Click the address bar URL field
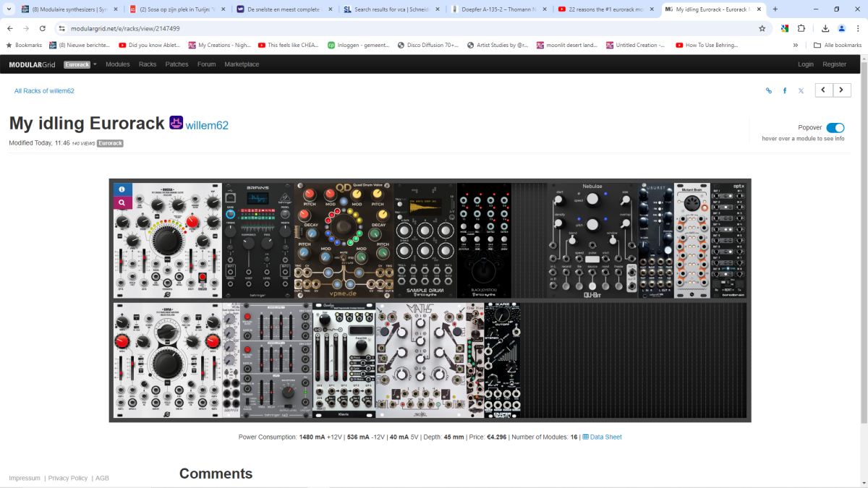Image resolution: width=868 pixels, height=488 pixels. 405,28
